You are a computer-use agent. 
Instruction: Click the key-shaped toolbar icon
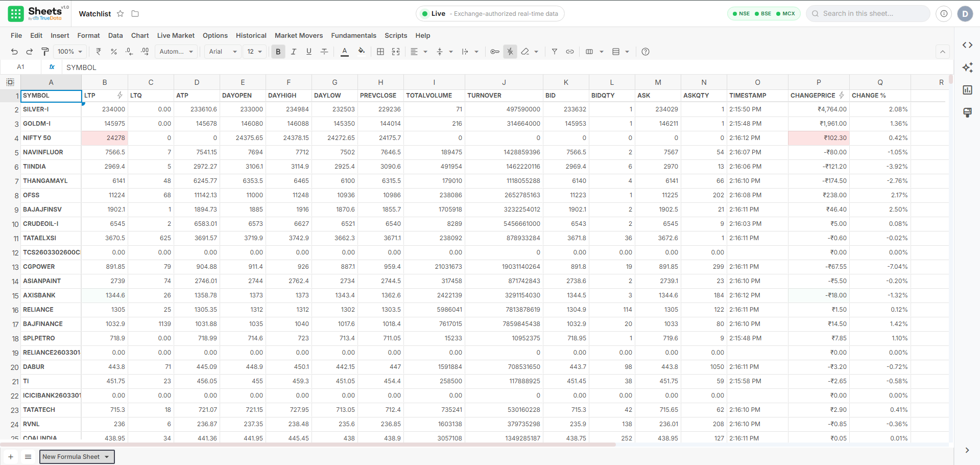point(495,52)
